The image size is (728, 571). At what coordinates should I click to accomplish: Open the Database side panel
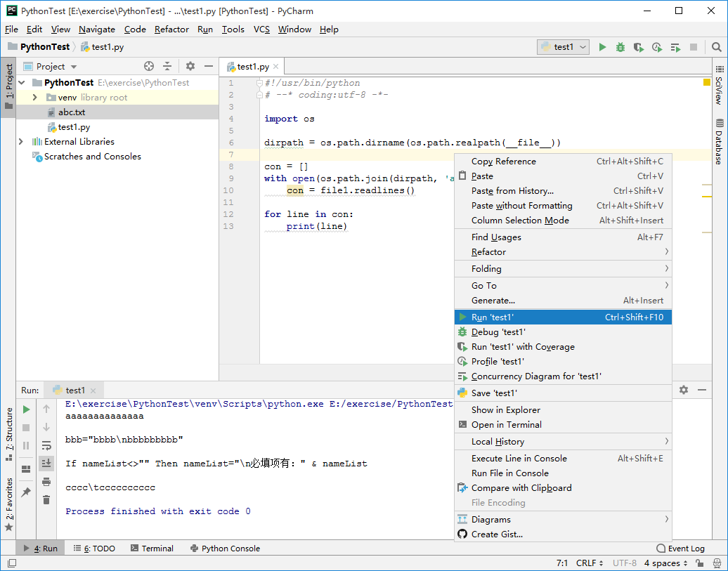click(720, 142)
